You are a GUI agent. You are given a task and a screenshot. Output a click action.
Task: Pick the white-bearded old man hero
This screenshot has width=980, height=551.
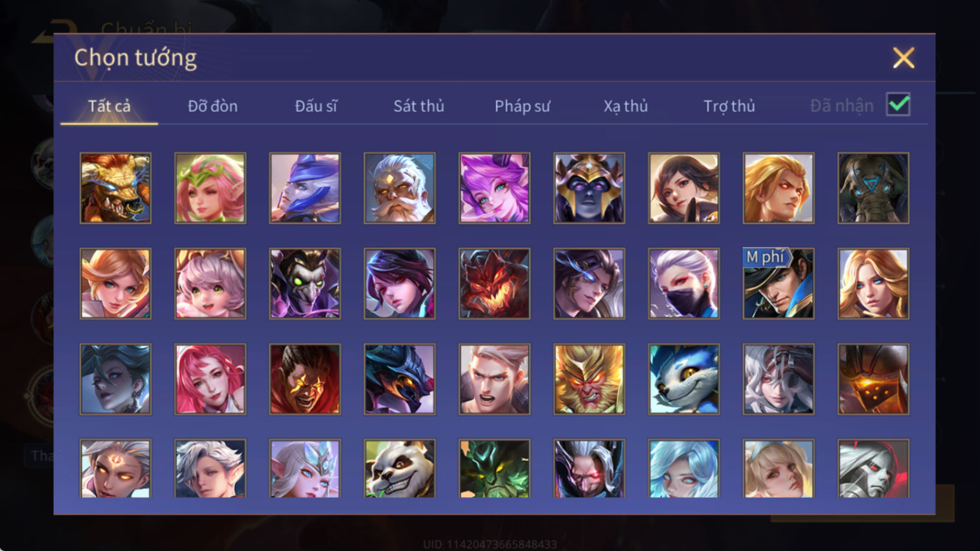coord(400,188)
